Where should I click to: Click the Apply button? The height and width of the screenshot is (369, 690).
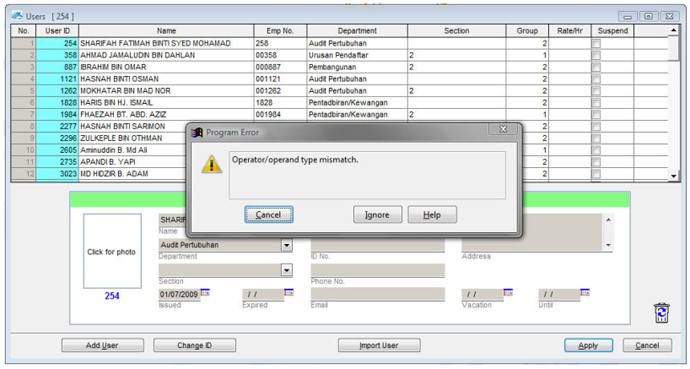pos(588,345)
